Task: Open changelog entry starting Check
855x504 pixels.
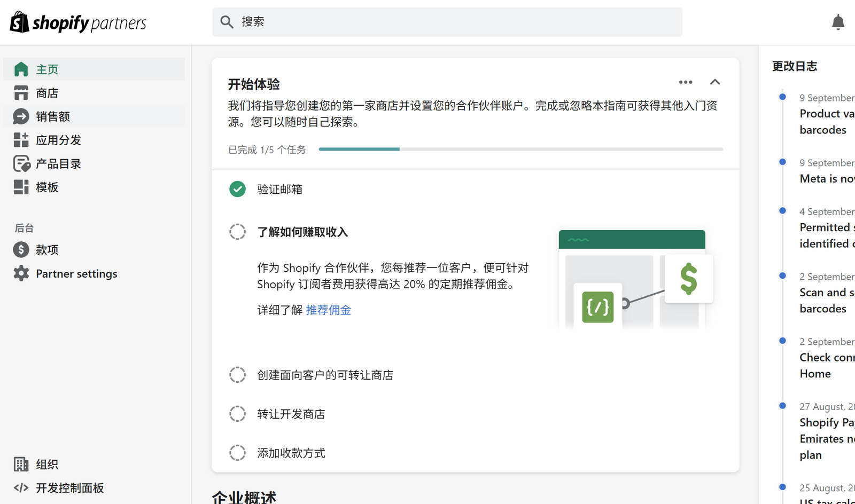Action: 827,366
